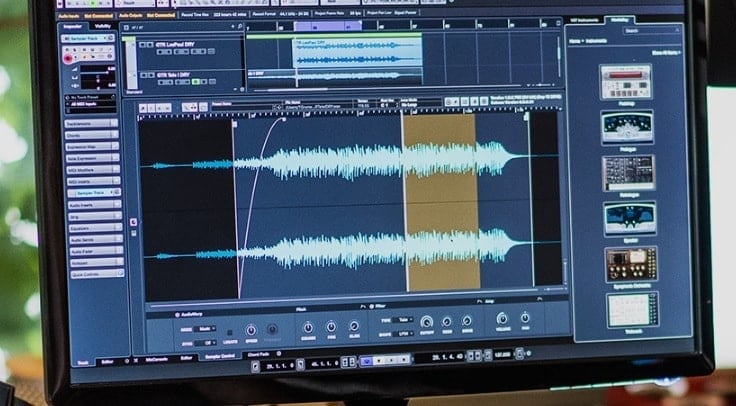Screen dimensions: 736x406
Task: Expand the Note Expression inspector section
Action: [92, 158]
